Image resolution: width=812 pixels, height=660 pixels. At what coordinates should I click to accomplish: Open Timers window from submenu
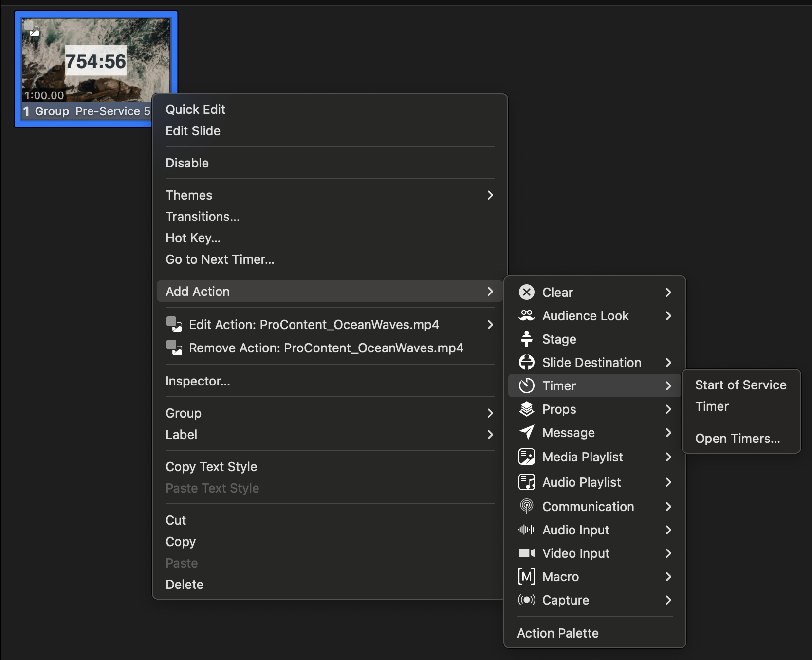click(737, 439)
